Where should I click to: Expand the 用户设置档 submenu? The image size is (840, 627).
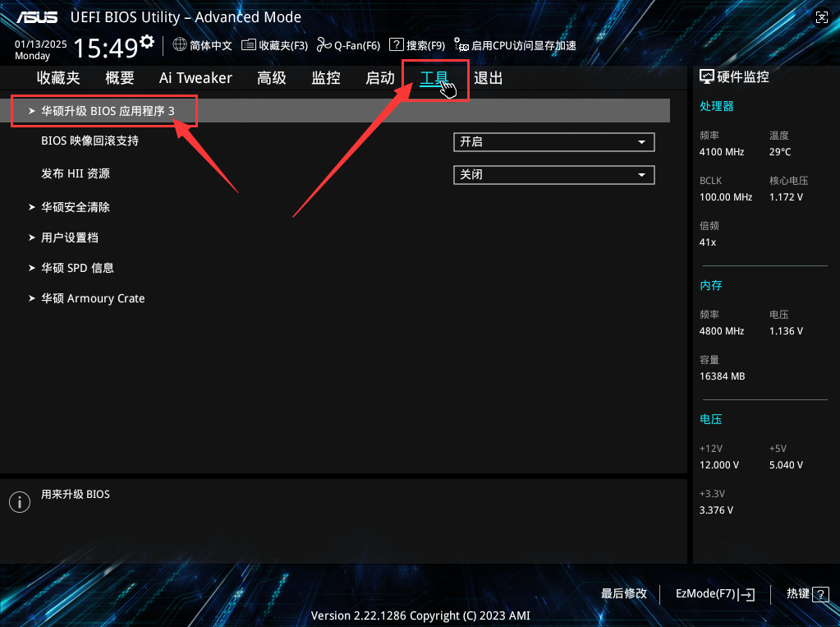coord(69,237)
